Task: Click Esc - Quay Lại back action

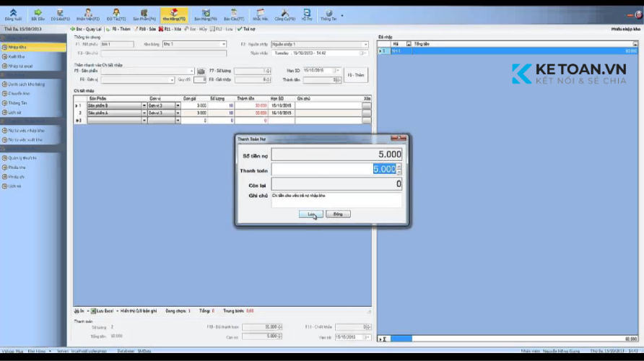Action: 85,29
